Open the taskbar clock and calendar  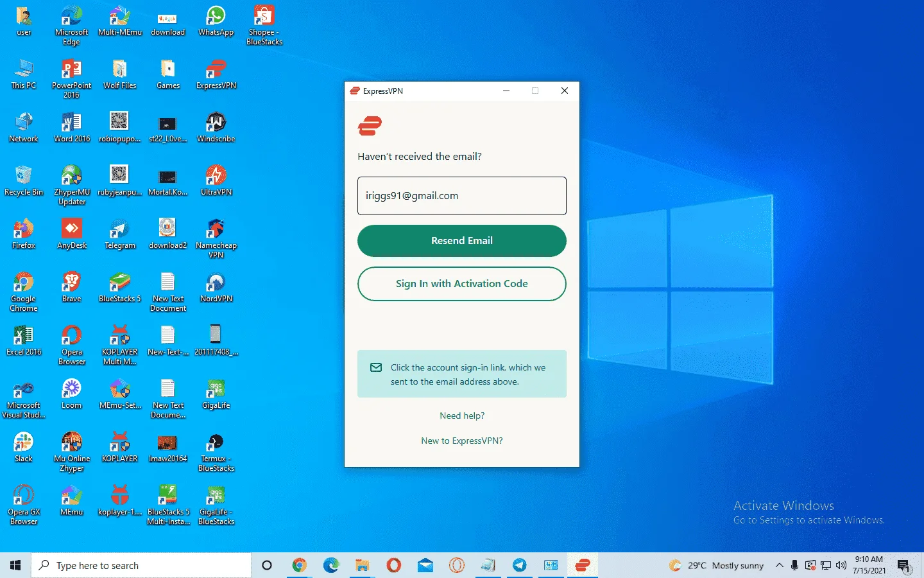click(869, 565)
